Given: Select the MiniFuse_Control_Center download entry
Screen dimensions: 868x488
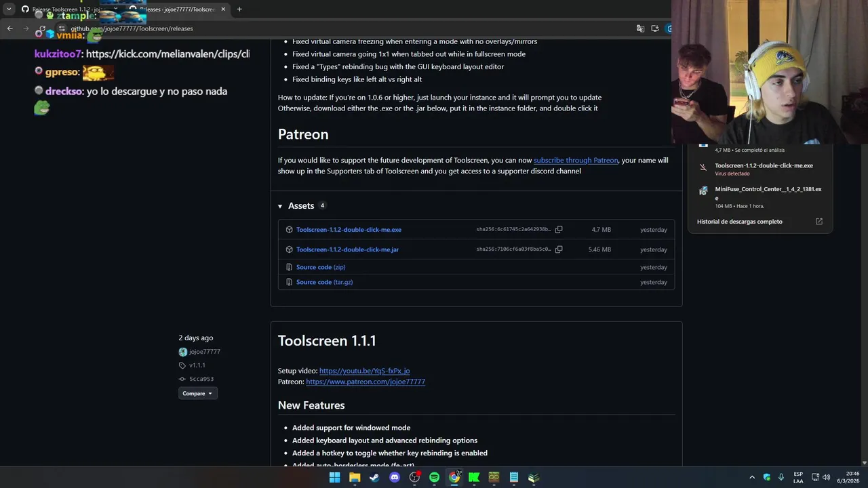Looking at the screenshot, I should click(x=760, y=197).
